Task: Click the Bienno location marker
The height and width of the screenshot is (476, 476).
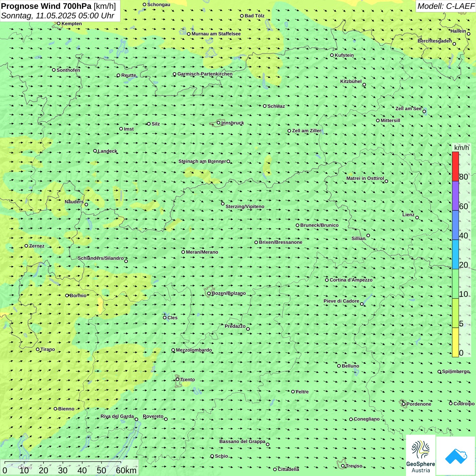Action: pyautogui.click(x=55, y=409)
